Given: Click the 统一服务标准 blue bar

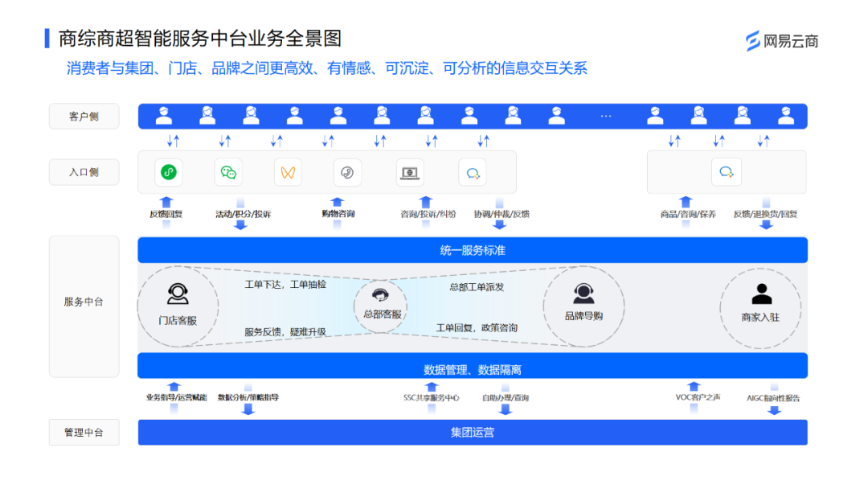Looking at the screenshot, I should click(x=473, y=250).
